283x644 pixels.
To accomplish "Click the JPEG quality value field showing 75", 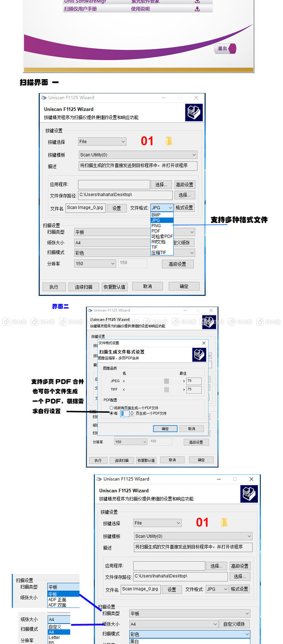I will pos(194,381).
